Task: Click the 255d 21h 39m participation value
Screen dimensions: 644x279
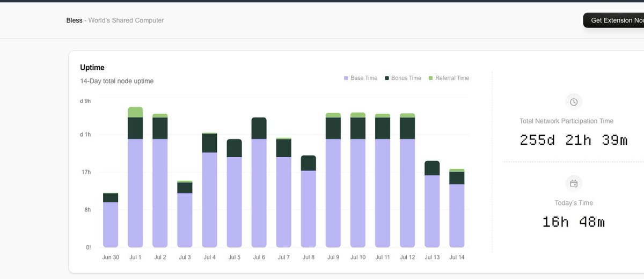Action: pos(574,140)
